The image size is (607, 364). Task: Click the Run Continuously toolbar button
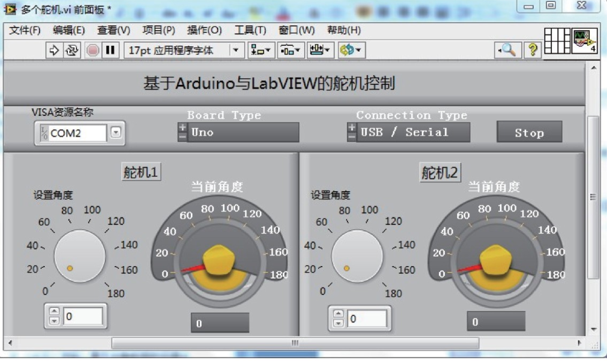[x=71, y=50]
